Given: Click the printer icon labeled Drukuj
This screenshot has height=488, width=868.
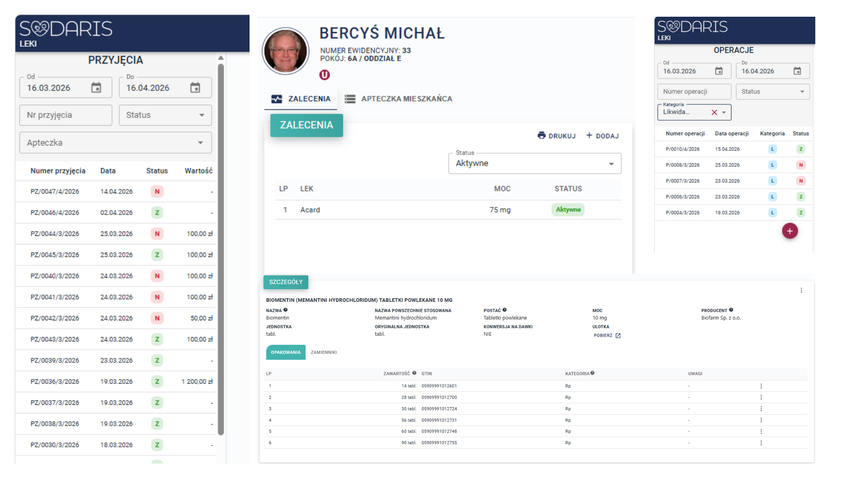Looking at the screenshot, I should point(541,136).
